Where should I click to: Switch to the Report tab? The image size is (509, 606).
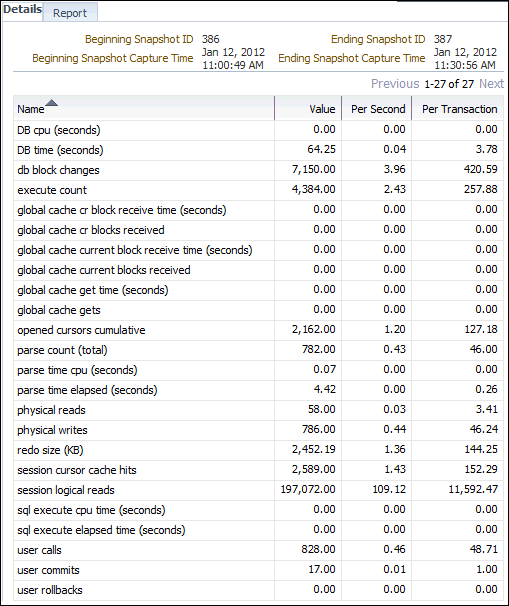point(70,13)
